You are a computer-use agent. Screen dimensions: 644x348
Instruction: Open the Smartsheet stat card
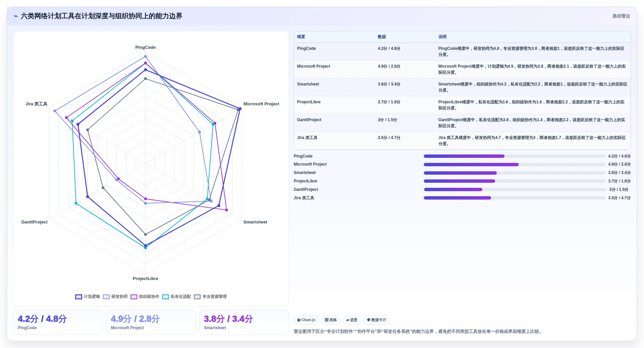click(x=244, y=322)
